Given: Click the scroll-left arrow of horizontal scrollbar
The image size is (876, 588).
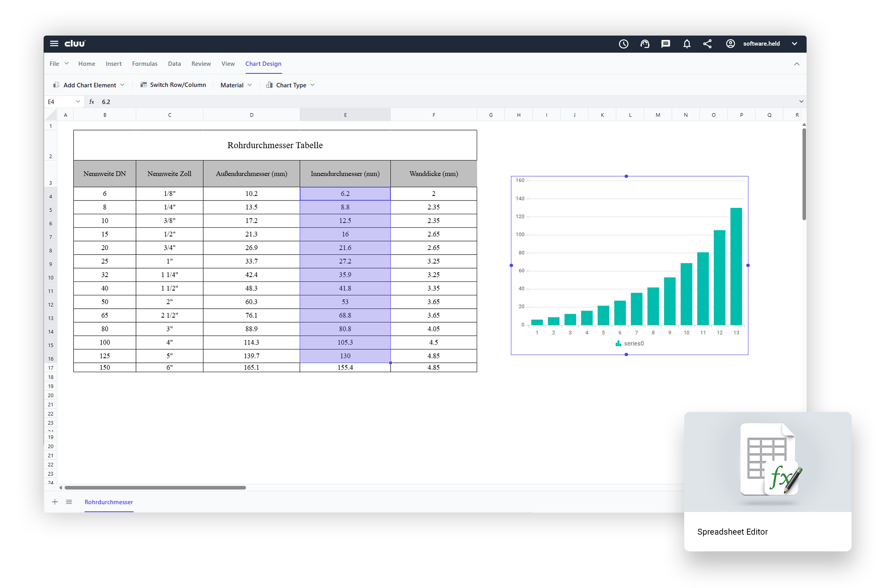Looking at the screenshot, I should [x=60, y=488].
